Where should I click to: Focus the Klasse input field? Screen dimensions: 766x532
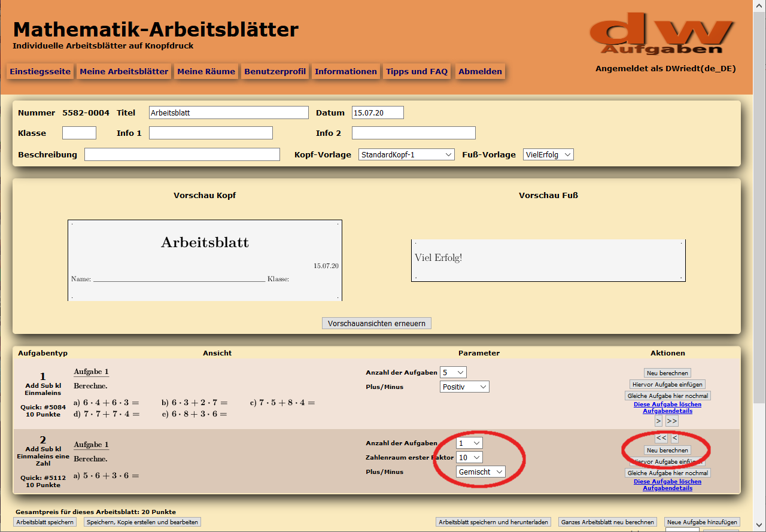pyautogui.click(x=79, y=133)
